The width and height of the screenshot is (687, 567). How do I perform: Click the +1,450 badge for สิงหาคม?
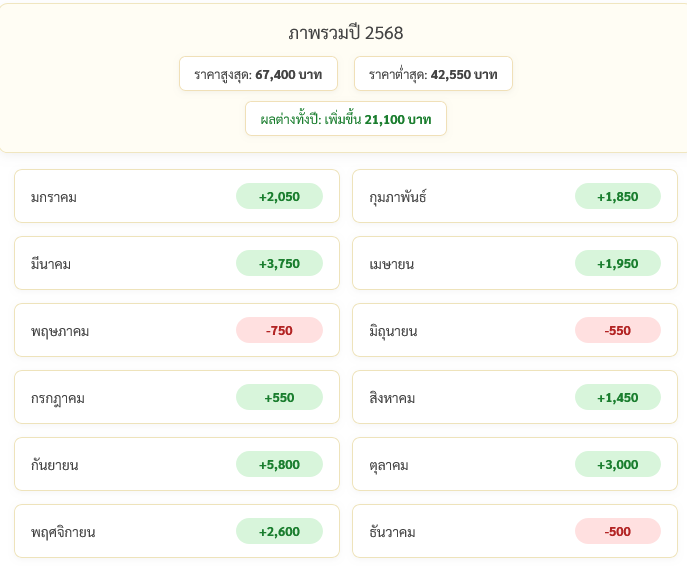(617, 398)
